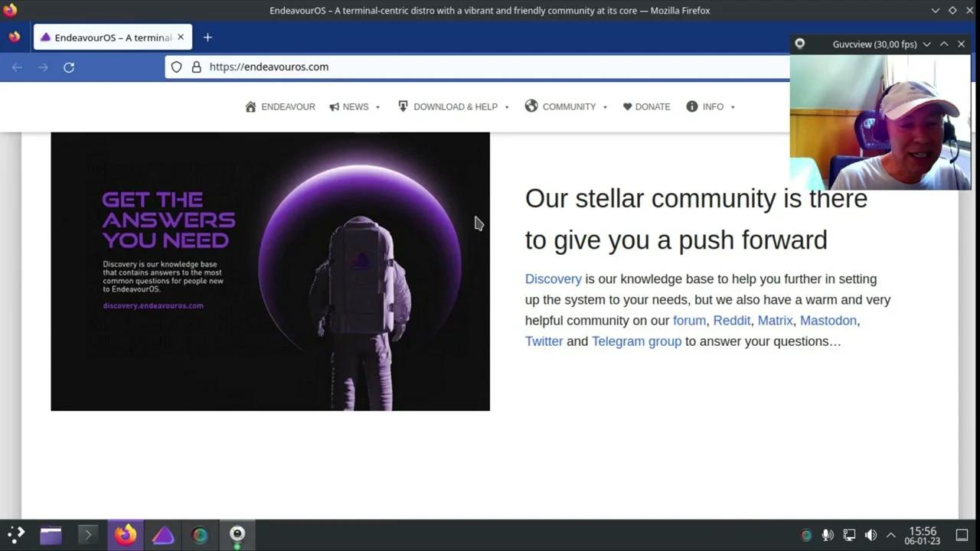The image size is (980, 551).
Task: Go forward to the next page
Action: tap(43, 67)
